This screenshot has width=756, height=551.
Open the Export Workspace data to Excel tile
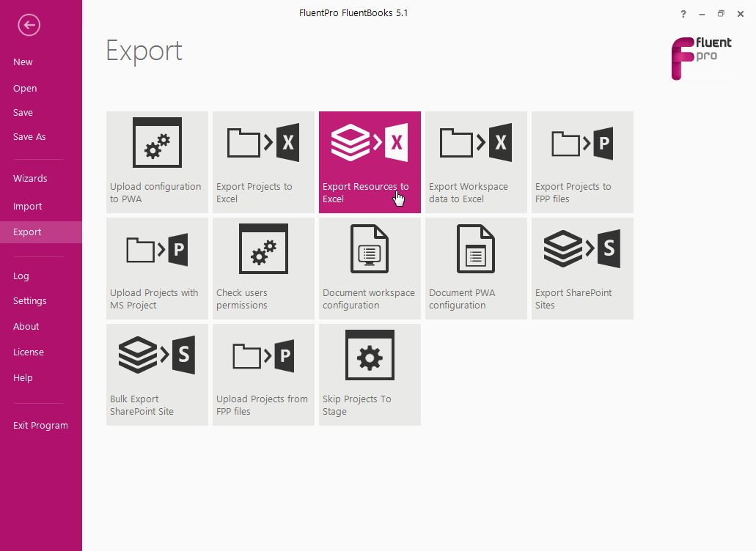pyautogui.click(x=477, y=163)
